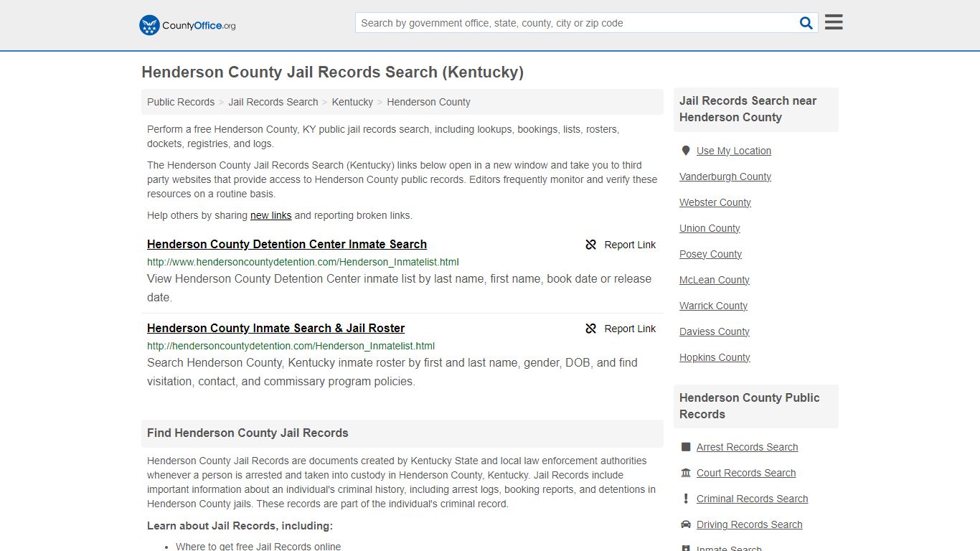Click the Arrest Records Search icon
980x551 pixels.
tap(686, 447)
